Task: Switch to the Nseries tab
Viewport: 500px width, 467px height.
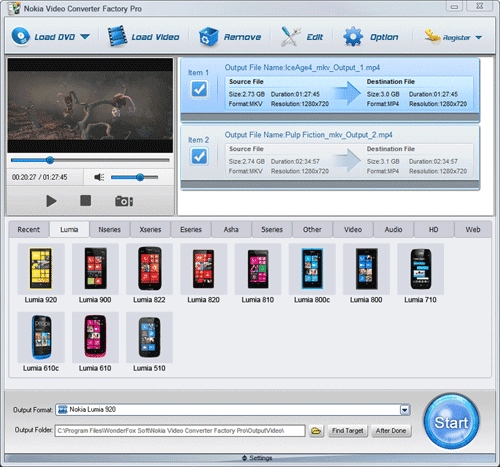Action: click(110, 229)
